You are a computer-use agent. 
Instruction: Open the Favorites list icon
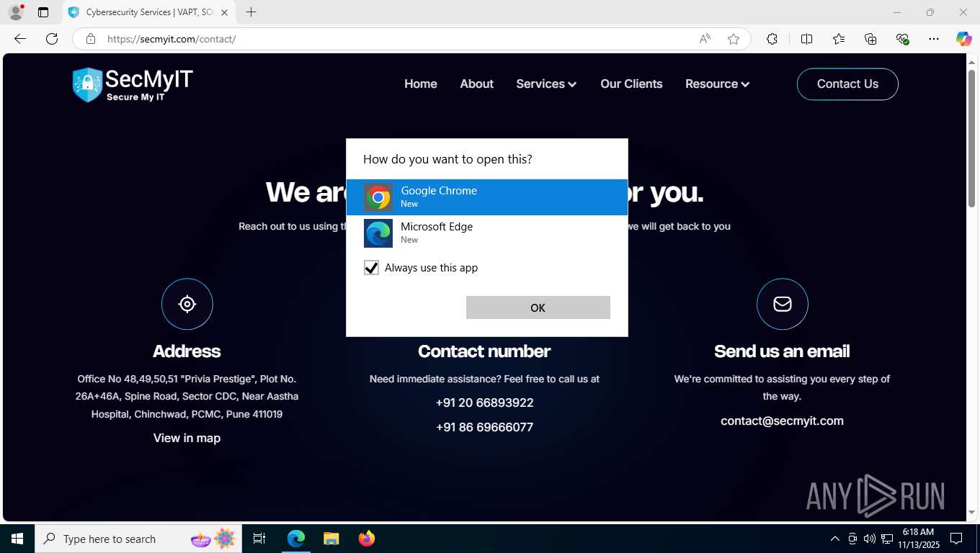tap(839, 39)
